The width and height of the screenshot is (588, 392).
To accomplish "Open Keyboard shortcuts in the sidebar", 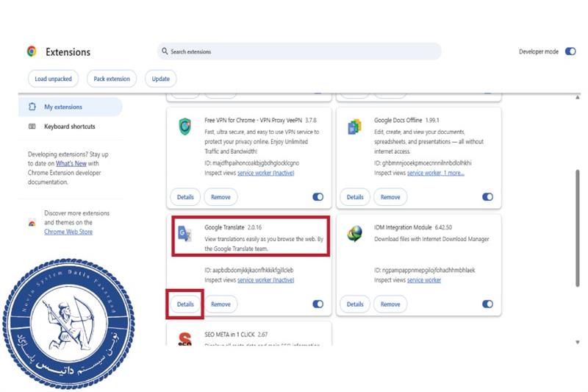I will click(69, 126).
